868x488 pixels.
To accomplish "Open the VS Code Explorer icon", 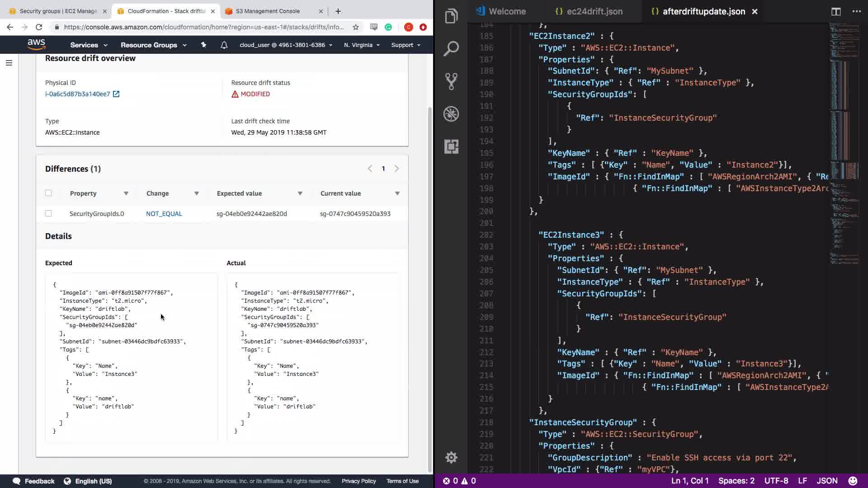I will point(451,16).
